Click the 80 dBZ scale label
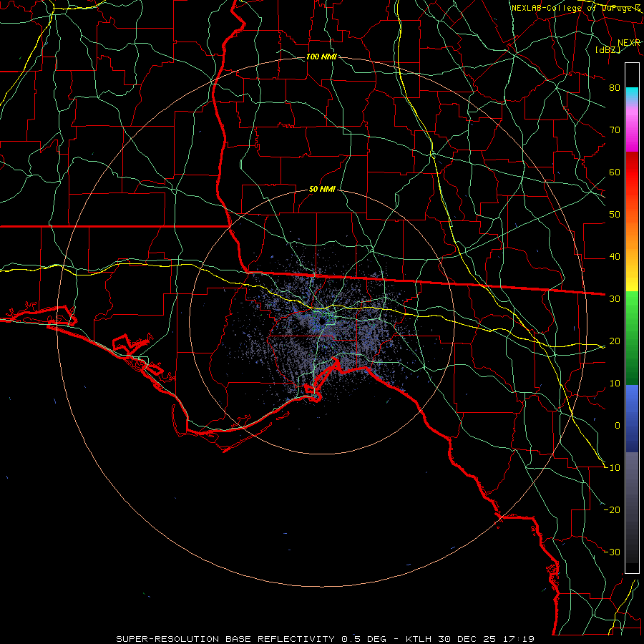Screen dimensions: 644x644 tap(615, 87)
